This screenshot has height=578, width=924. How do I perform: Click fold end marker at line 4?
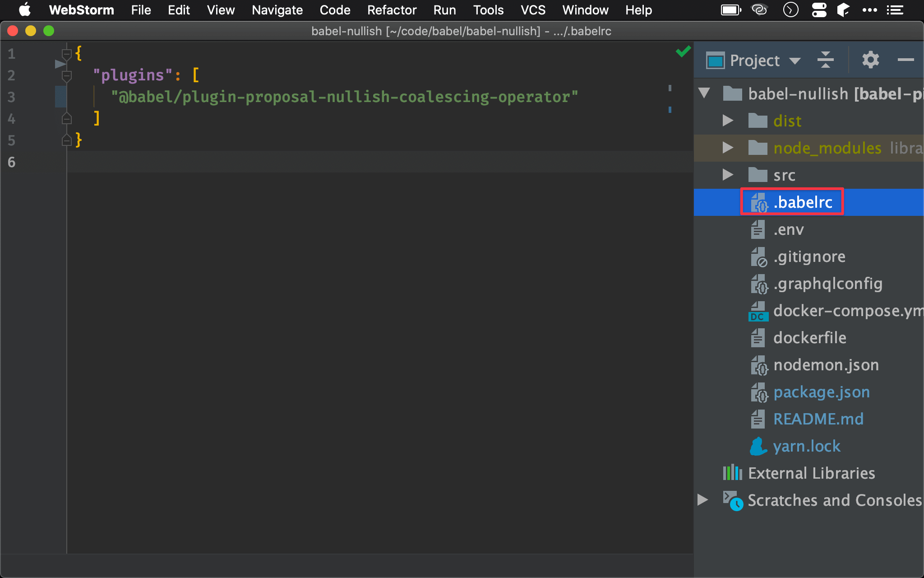[x=67, y=119]
